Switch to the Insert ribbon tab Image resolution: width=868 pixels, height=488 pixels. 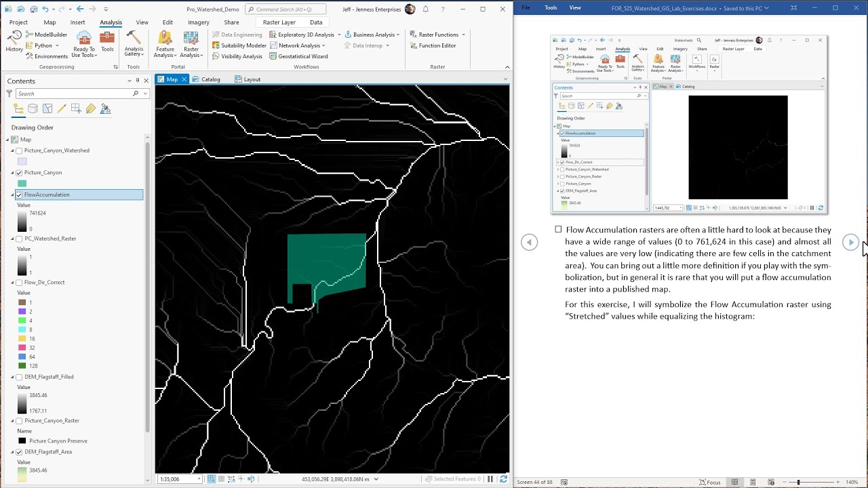[x=78, y=22]
